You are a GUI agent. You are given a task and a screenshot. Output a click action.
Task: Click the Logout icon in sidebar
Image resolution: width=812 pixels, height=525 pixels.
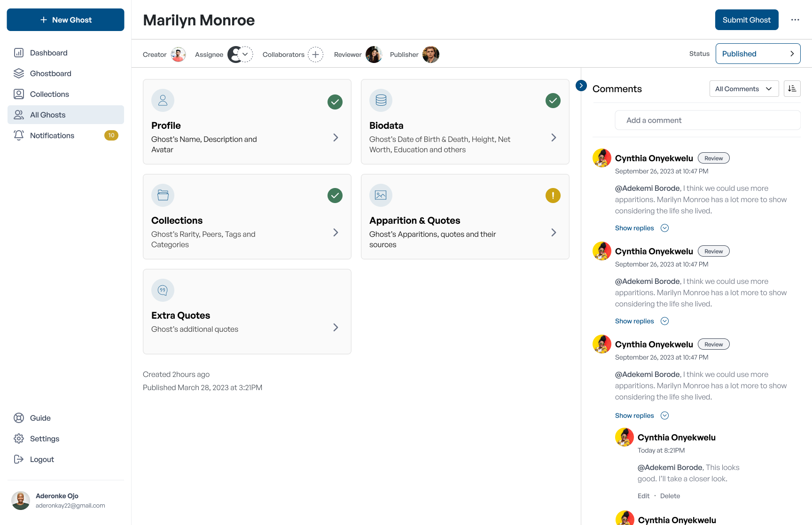point(19,459)
